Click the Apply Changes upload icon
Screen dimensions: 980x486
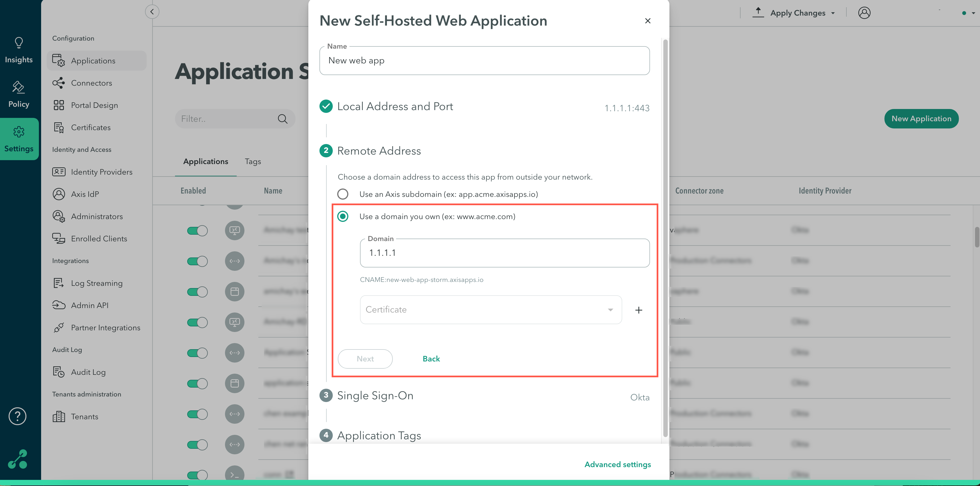758,13
